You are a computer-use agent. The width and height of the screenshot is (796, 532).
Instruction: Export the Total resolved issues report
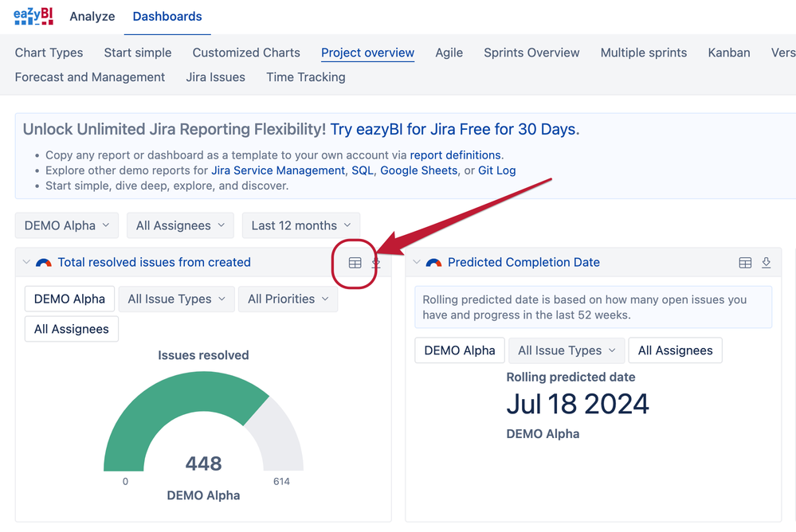[x=375, y=263]
